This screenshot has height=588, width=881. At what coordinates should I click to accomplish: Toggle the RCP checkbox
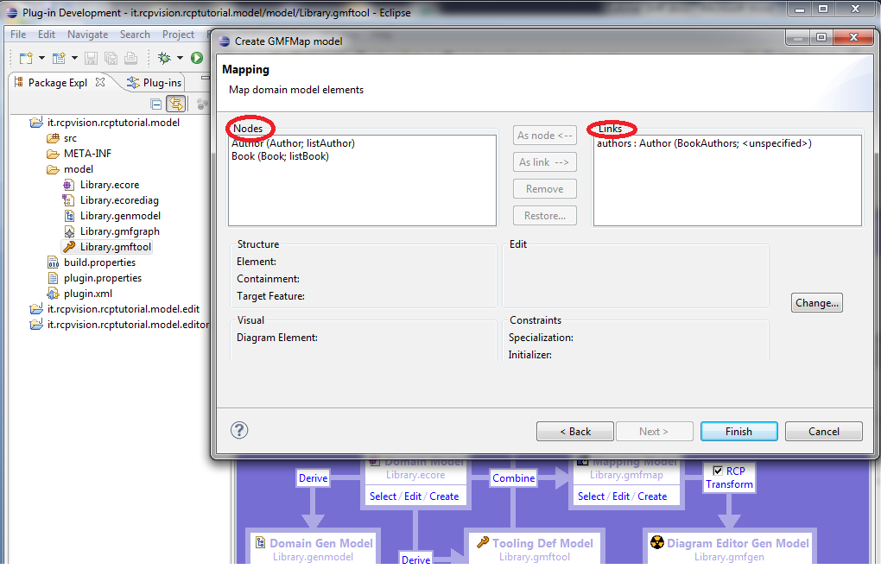coord(718,471)
